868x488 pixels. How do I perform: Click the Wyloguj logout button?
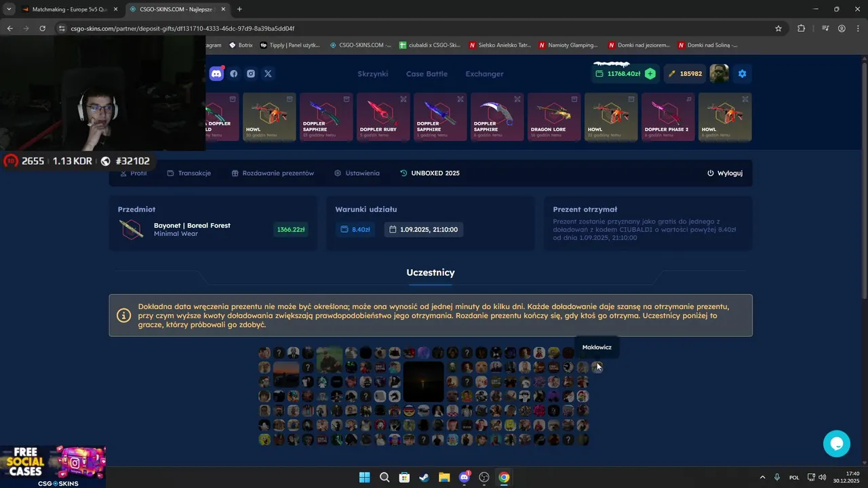(725, 174)
